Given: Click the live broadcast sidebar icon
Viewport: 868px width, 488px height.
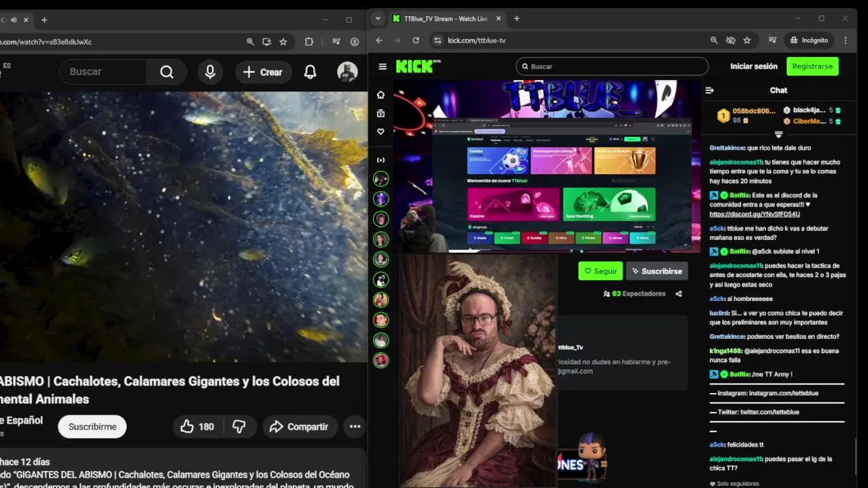Looking at the screenshot, I should (381, 160).
